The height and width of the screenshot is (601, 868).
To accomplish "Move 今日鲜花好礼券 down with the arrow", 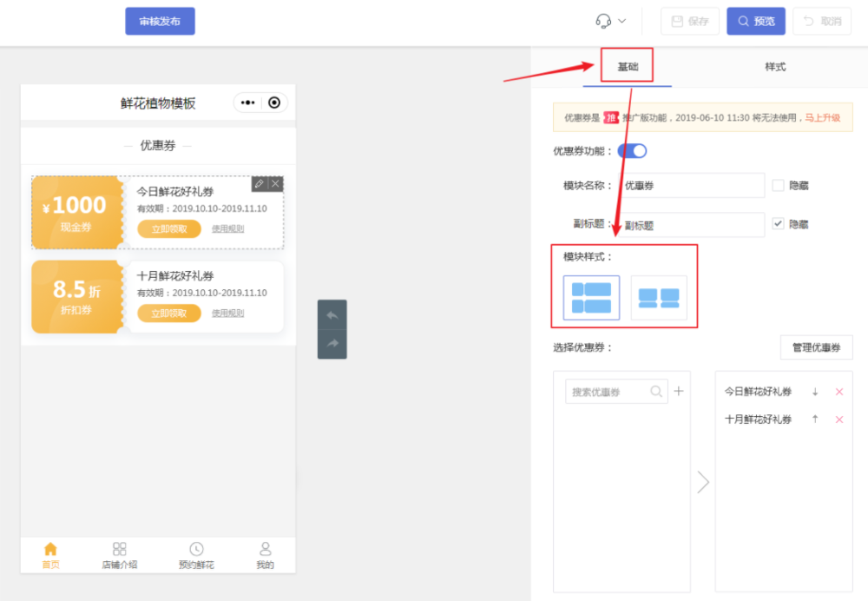I will pos(815,392).
